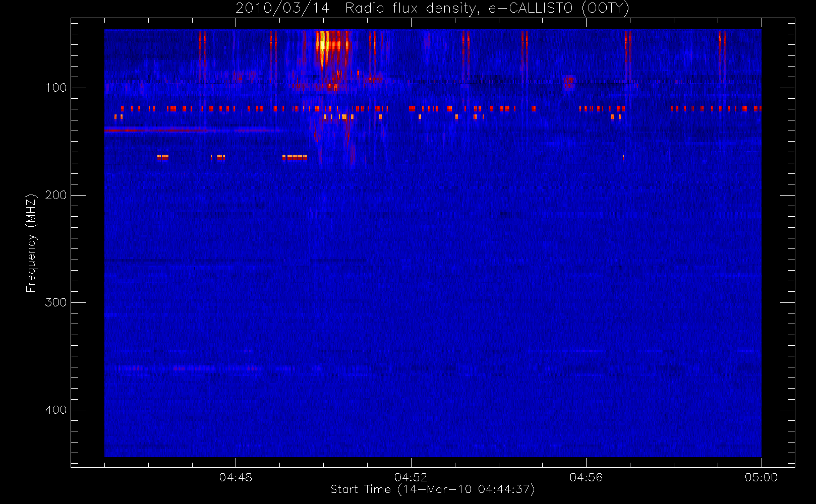Click the 05:00 time tick label
The image size is (816, 504).
coord(761,477)
